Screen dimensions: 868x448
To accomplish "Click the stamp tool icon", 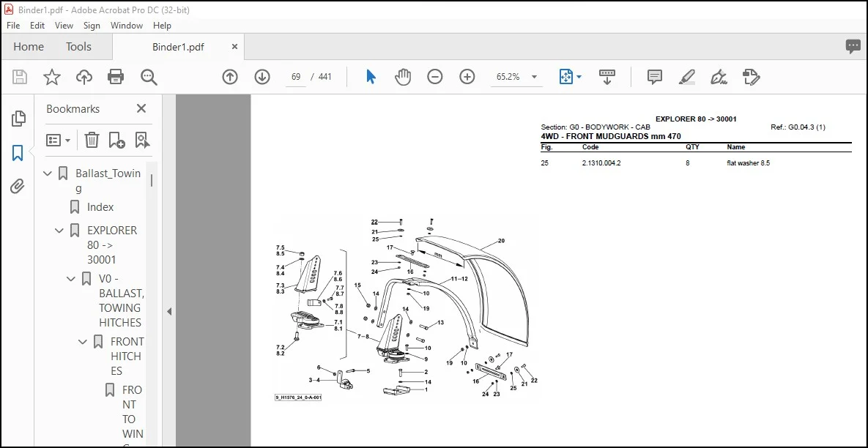I will [752, 77].
